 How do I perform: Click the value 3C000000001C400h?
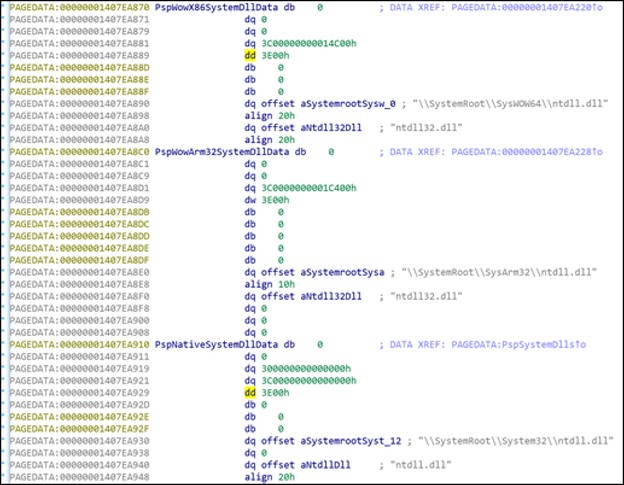click(309, 188)
